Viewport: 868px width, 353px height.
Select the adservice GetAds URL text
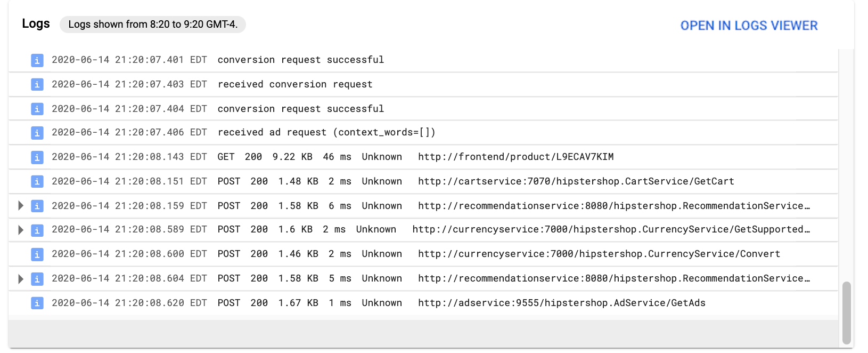coord(561,303)
